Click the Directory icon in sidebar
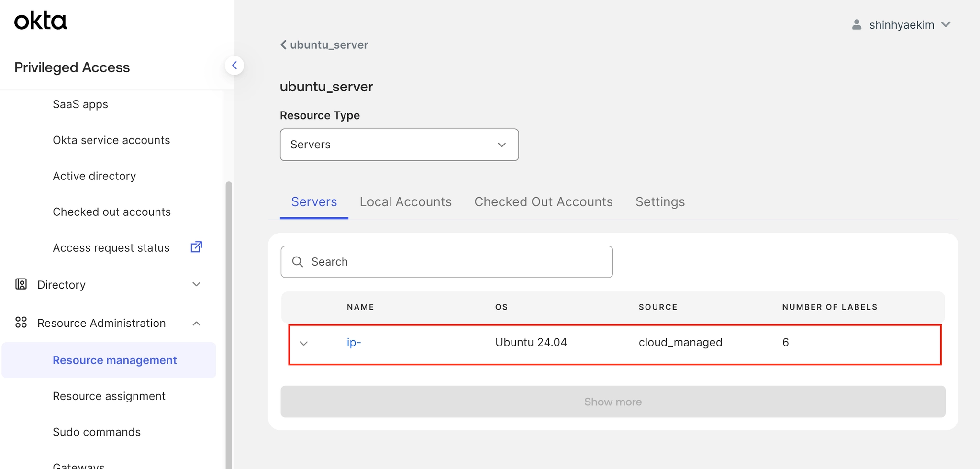Image resolution: width=980 pixels, height=469 pixels. [21, 284]
